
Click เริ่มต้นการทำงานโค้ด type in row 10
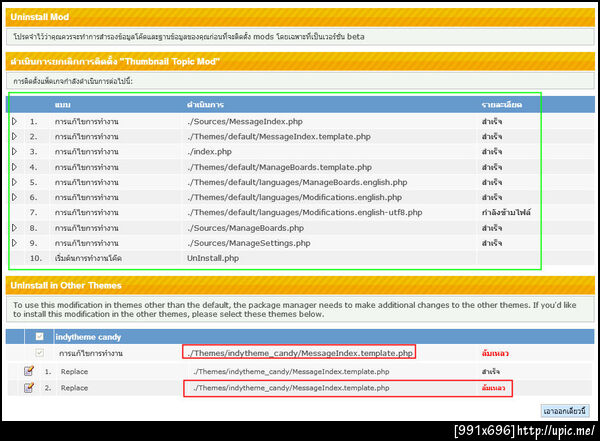(88, 258)
